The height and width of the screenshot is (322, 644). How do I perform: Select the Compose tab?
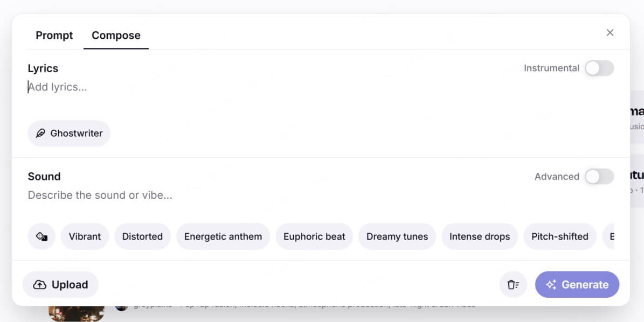pyautogui.click(x=116, y=36)
